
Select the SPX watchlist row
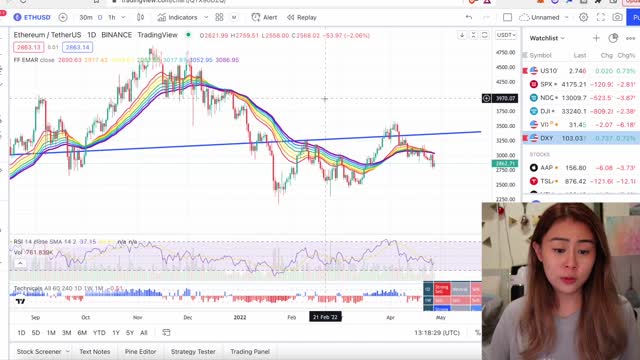[581, 84]
